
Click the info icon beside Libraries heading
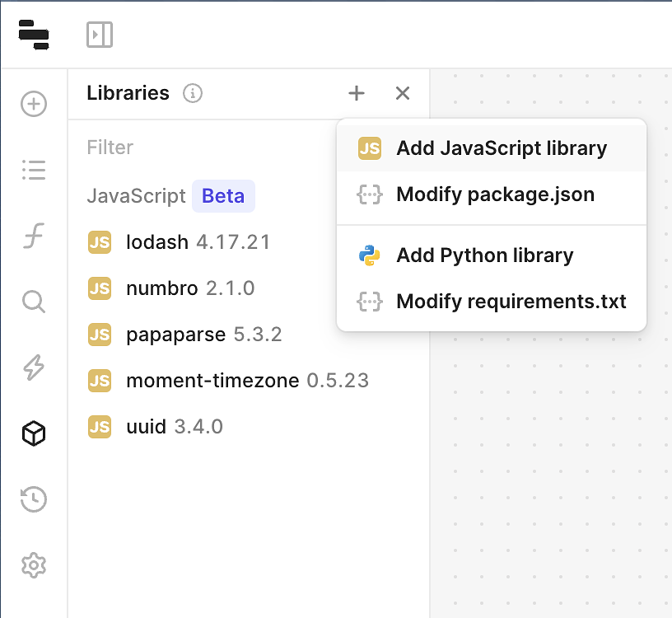pos(192,93)
